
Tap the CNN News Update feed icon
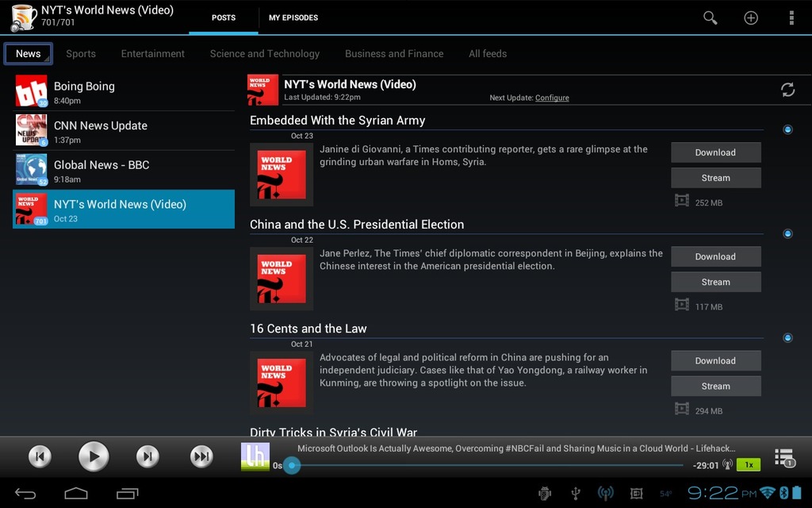(31, 130)
